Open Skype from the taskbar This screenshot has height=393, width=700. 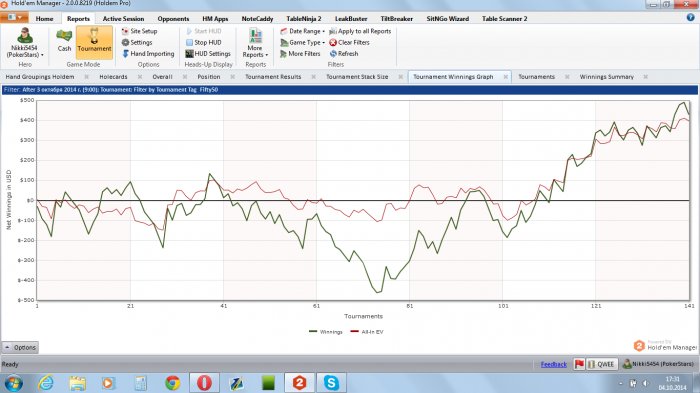331,383
